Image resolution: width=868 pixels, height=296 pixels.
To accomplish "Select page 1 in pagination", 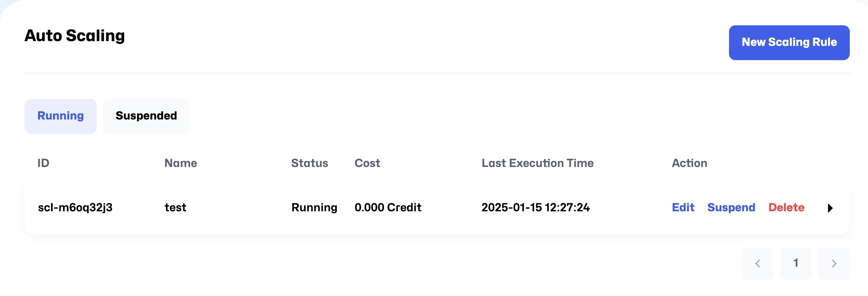I will click(x=796, y=264).
